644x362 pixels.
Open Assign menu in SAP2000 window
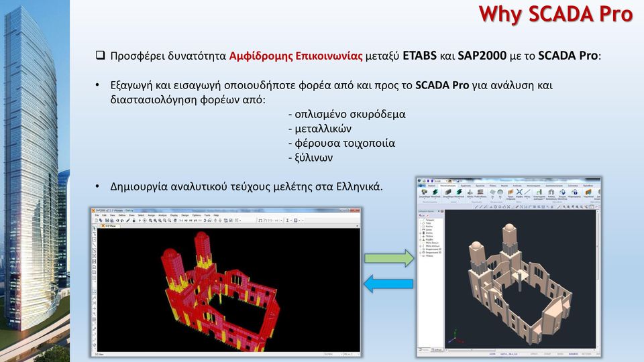pyautogui.click(x=152, y=215)
